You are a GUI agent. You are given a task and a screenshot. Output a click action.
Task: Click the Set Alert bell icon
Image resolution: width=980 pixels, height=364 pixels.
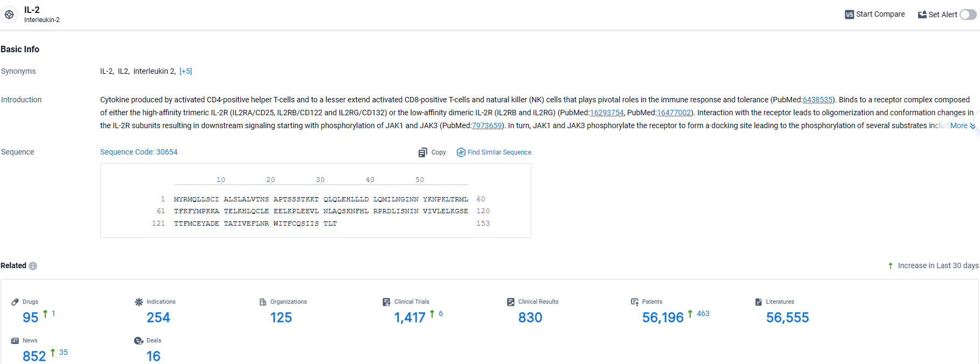[x=922, y=15]
